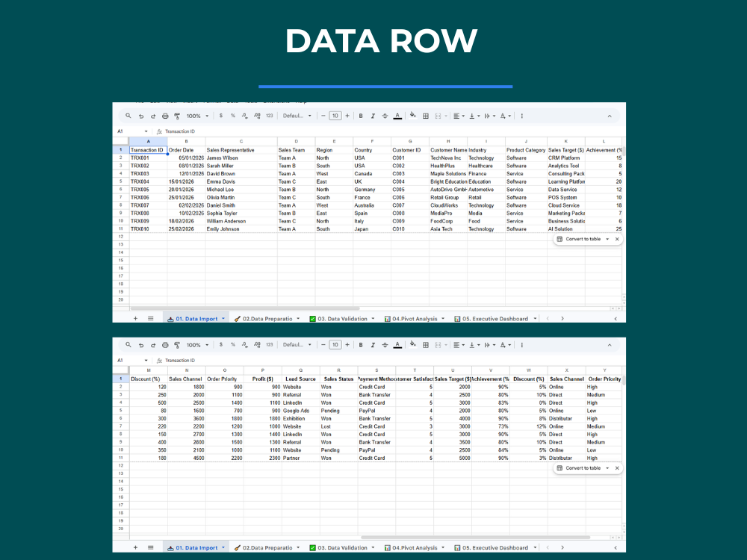Open the 04.Pivot Analysis tab in the upper sheet
Viewport: 747px width, 560px height.
(x=414, y=319)
